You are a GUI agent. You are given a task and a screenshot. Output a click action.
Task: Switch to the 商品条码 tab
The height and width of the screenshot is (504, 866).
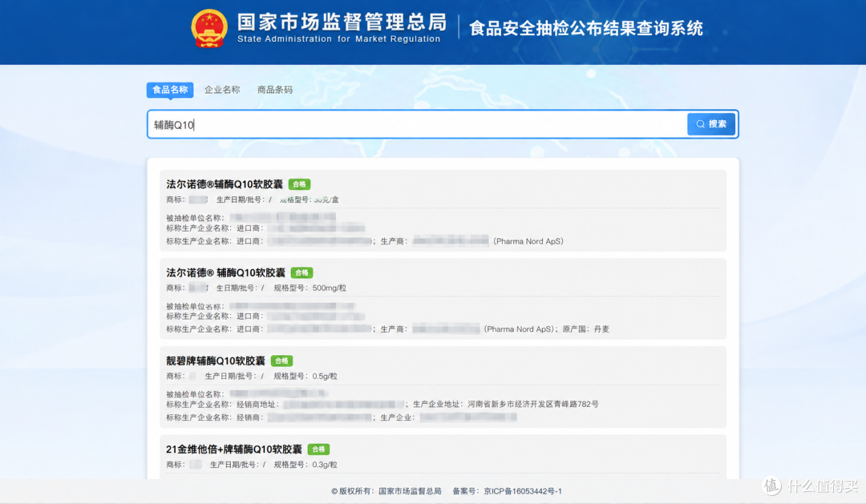click(275, 90)
